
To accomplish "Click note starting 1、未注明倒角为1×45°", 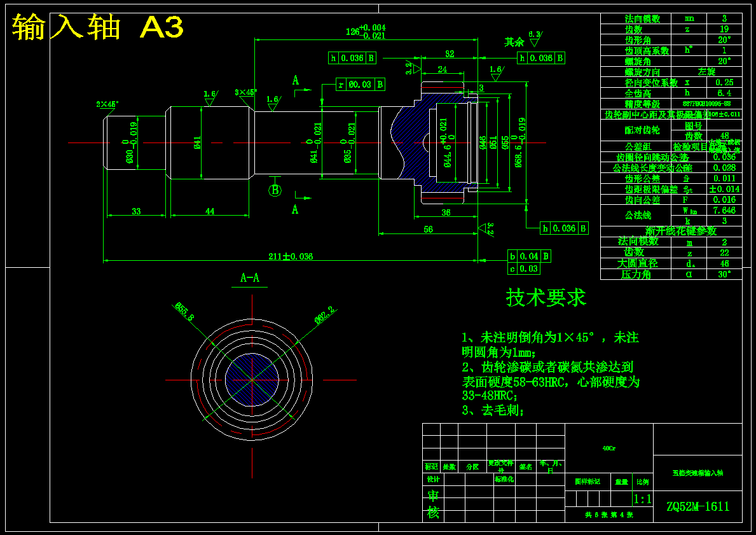I will [550, 344].
